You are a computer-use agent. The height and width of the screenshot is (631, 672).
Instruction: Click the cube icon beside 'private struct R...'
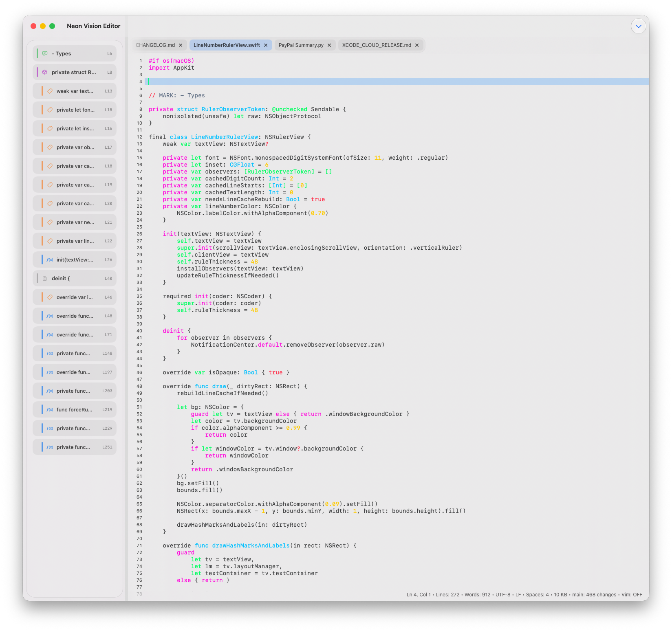[45, 72]
